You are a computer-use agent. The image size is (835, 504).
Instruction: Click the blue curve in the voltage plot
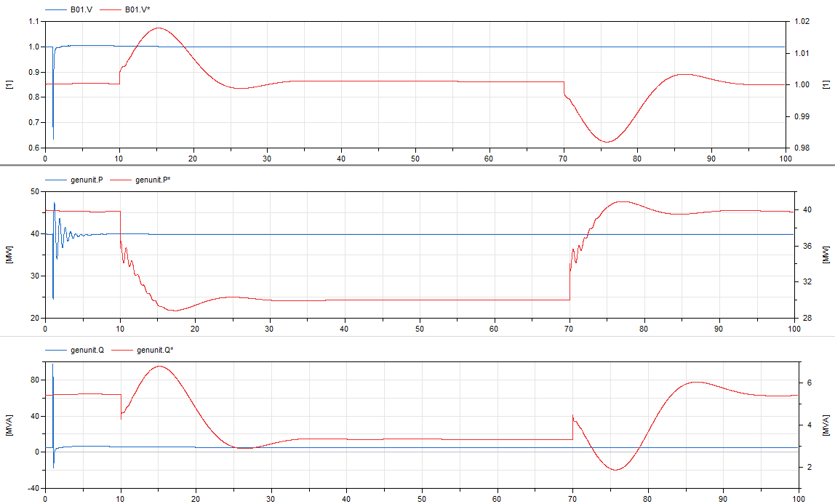[x=364, y=45]
